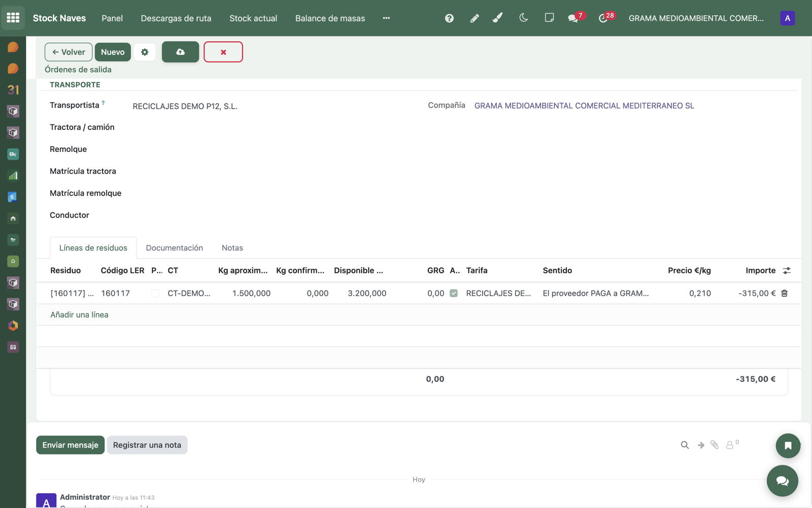
Task: Click the help question mark icon
Action: tap(449, 18)
